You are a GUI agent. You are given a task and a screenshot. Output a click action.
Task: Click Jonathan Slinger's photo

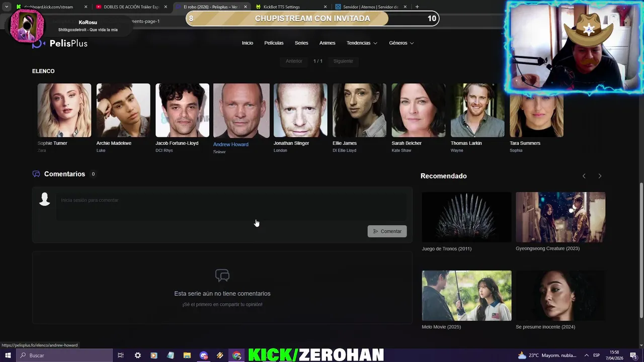[x=300, y=110]
